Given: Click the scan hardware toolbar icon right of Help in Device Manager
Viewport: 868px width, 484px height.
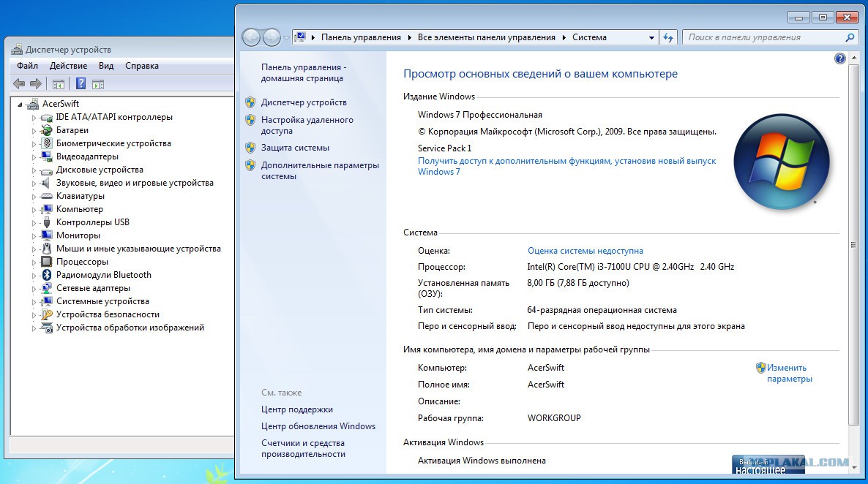Looking at the screenshot, I should coord(98,84).
